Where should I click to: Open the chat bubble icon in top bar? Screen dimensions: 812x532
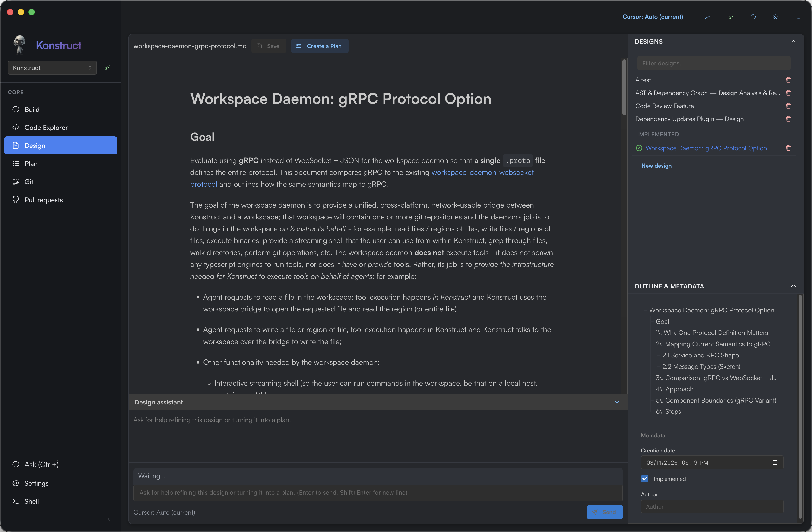click(x=753, y=17)
